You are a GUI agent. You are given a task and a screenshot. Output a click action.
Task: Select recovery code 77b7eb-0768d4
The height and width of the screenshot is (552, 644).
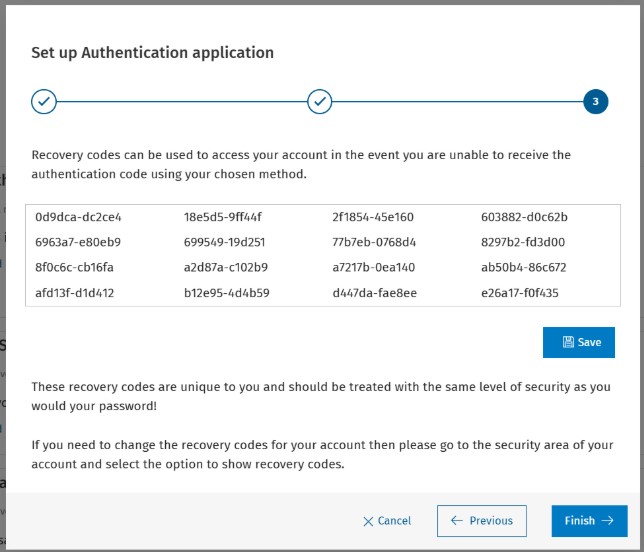374,242
